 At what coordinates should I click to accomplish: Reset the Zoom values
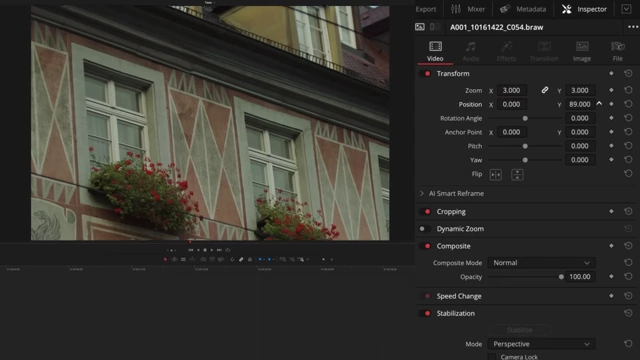pyautogui.click(x=628, y=90)
